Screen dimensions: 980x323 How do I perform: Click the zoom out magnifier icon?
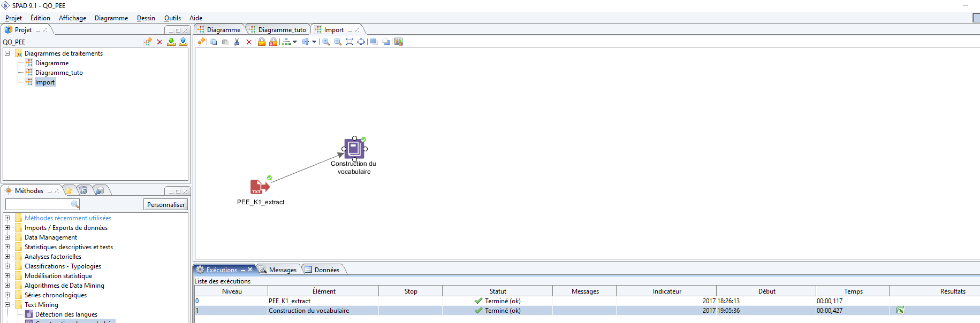[x=338, y=42]
